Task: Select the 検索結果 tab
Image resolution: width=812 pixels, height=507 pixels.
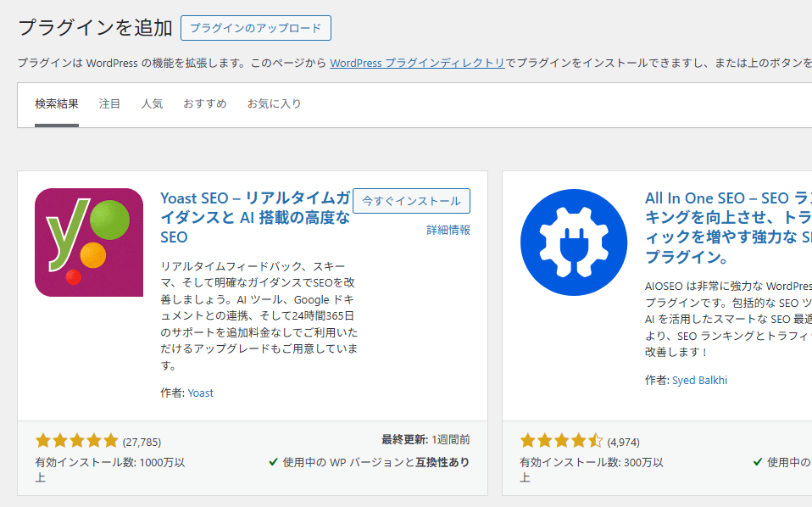Action: (x=57, y=104)
